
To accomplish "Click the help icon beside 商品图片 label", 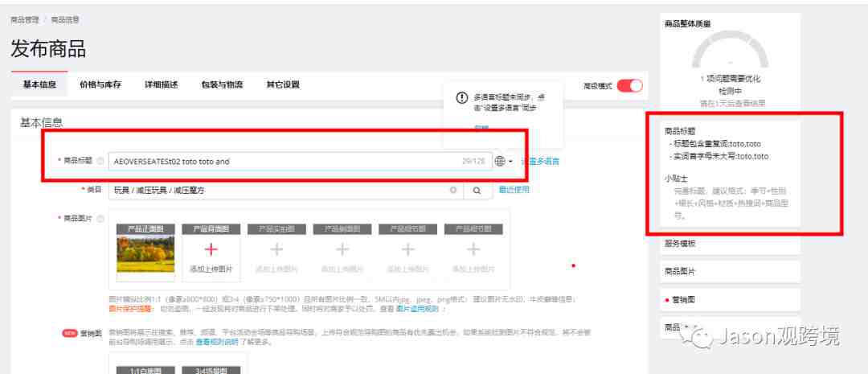I will (x=100, y=219).
